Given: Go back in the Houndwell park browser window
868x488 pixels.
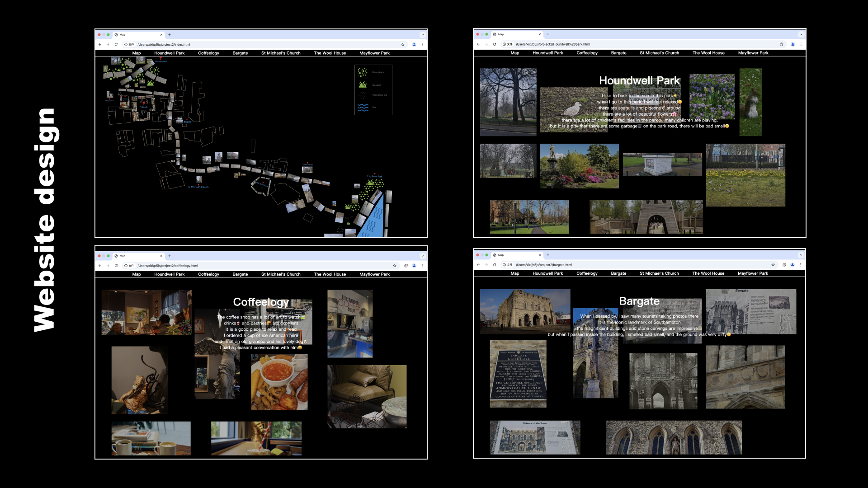Looking at the screenshot, I should (478, 44).
